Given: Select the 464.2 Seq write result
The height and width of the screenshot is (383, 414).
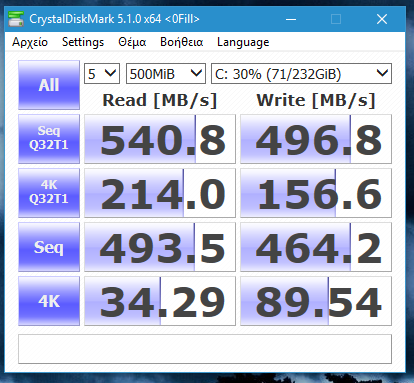Looking at the screenshot, I should 316,247.
